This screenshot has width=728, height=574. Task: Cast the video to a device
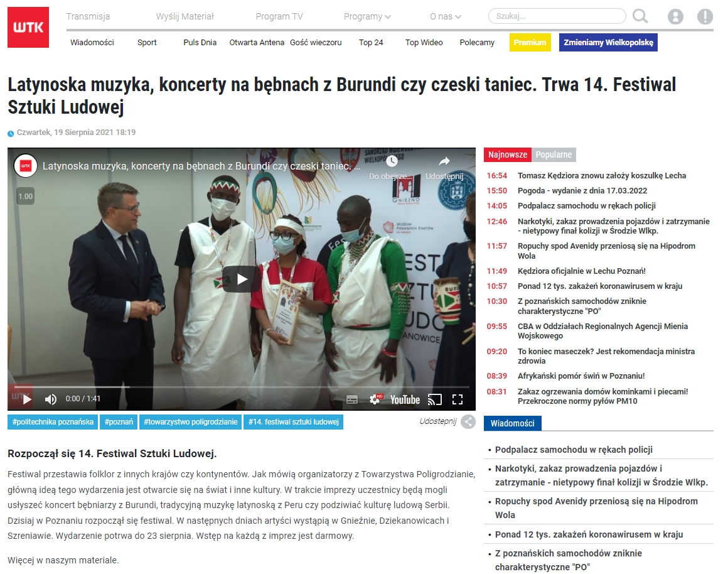coord(434,399)
